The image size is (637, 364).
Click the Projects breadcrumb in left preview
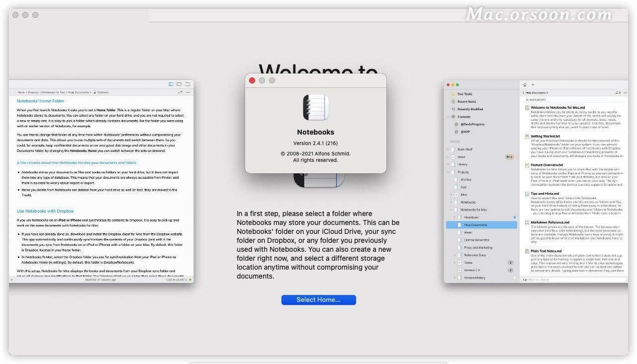click(x=33, y=92)
